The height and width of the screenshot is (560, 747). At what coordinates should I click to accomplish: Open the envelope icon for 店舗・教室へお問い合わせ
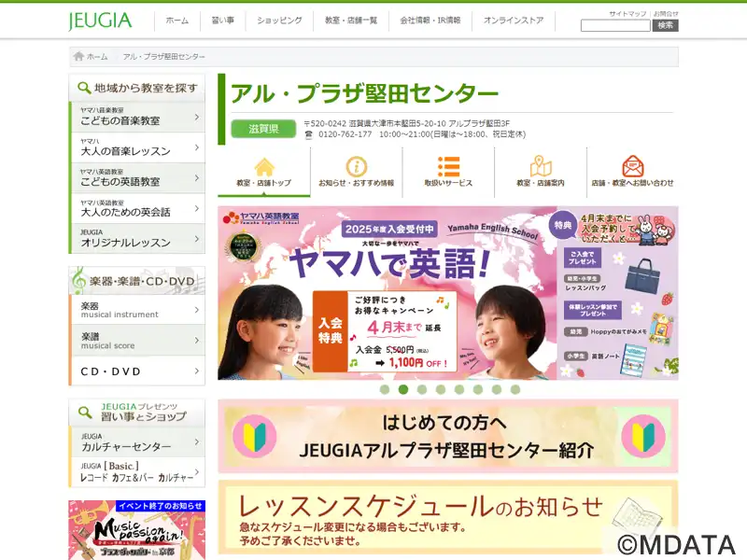click(x=633, y=166)
